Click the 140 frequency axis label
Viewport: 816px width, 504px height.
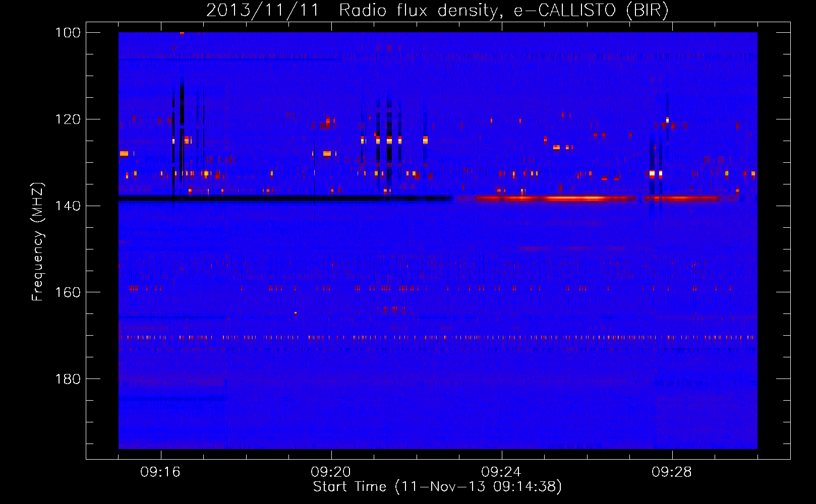tap(68, 206)
